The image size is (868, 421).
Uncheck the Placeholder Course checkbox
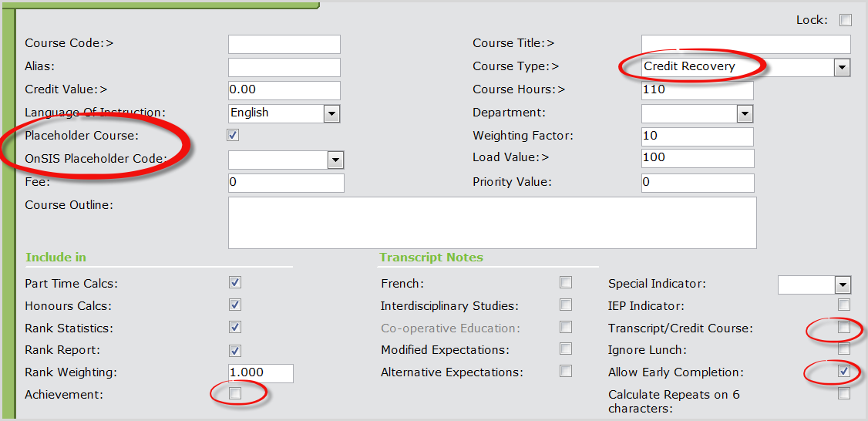tap(234, 136)
